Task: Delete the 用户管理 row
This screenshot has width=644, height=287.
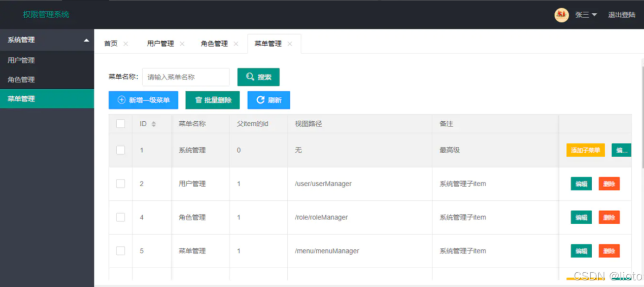Action: [609, 184]
